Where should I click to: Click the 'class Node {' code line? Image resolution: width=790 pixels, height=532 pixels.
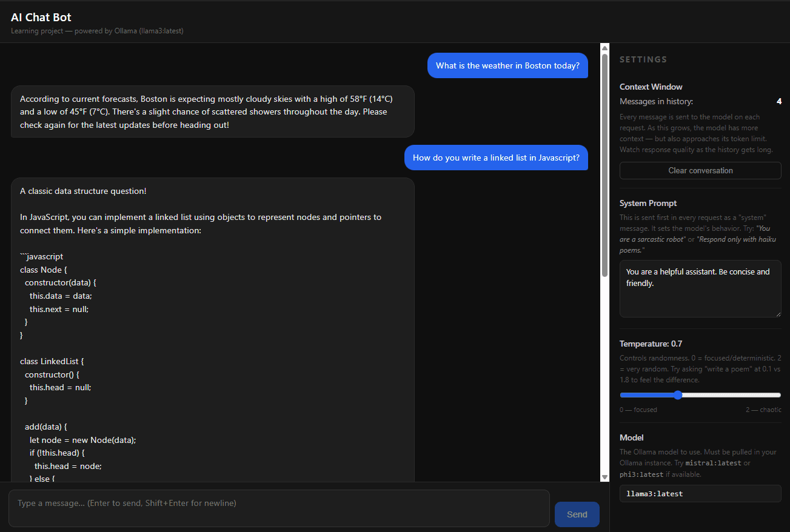coord(45,270)
